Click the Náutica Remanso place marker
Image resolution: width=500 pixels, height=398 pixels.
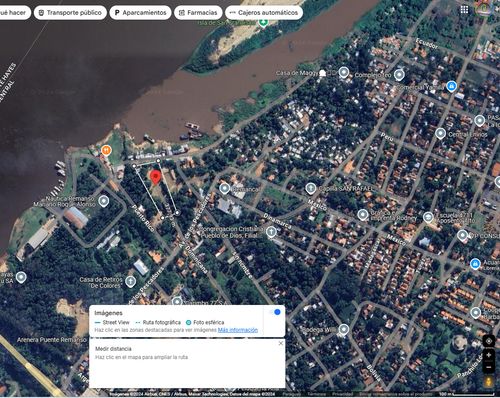coord(104,202)
